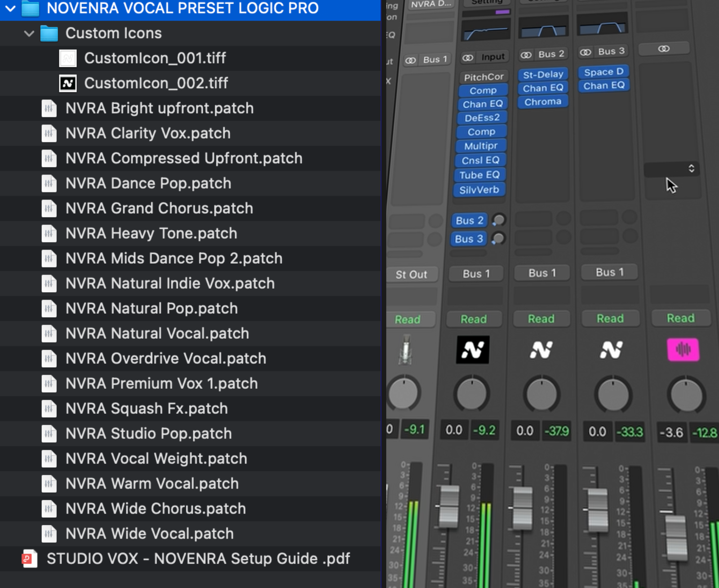Image resolution: width=719 pixels, height=588 pixels.
Task: Toggle the PitchCor plugin slot
Action: click(484, 76)
